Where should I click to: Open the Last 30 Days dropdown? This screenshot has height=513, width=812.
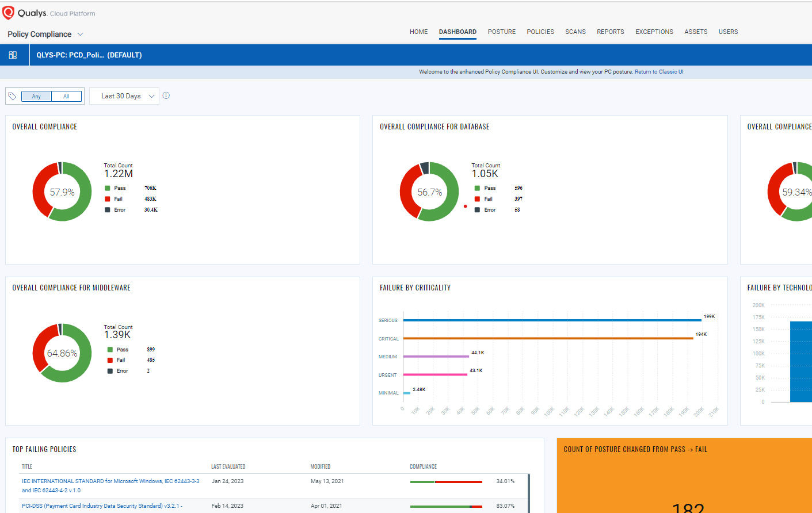tap(124, 96)
